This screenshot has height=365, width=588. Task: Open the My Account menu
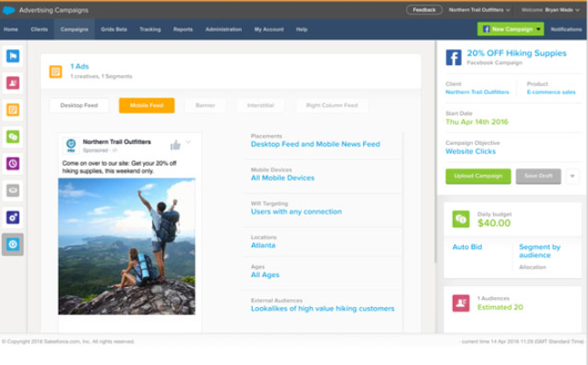tap(269, 29)
